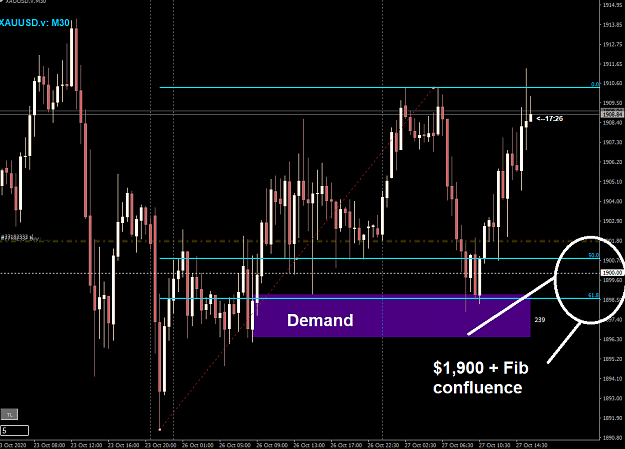Screen dimensions: 625x449
Task: Select the purple Demand zone rectangle
Action: [x=392, y=316]
